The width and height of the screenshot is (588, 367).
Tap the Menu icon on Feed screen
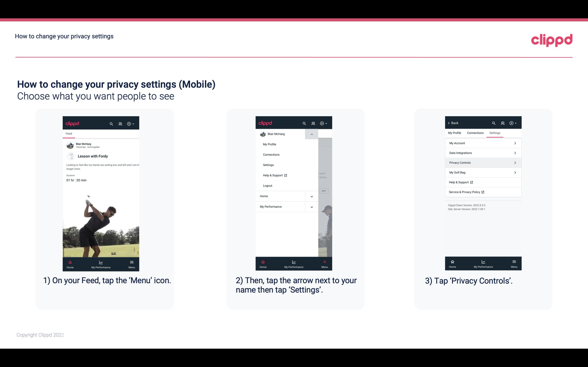[132, 263]
